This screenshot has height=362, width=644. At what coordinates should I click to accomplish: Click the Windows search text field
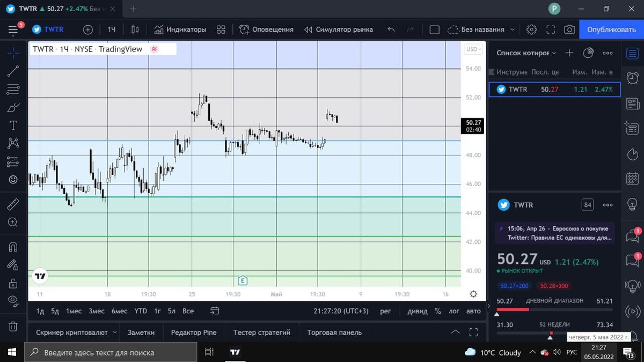tap(111, 352)
